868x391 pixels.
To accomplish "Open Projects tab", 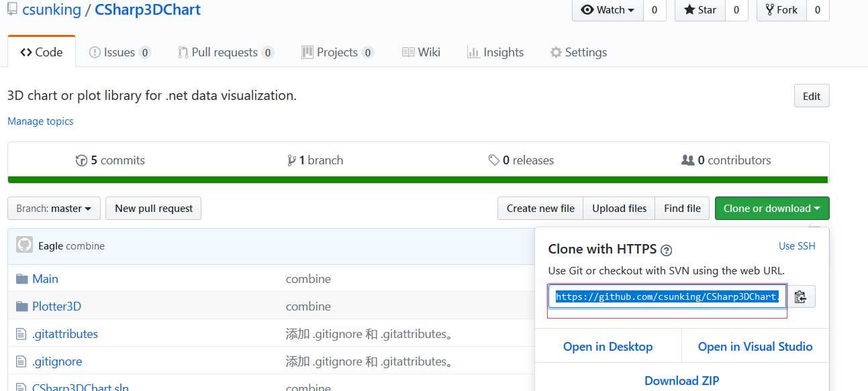I will [x=338, y=52].
